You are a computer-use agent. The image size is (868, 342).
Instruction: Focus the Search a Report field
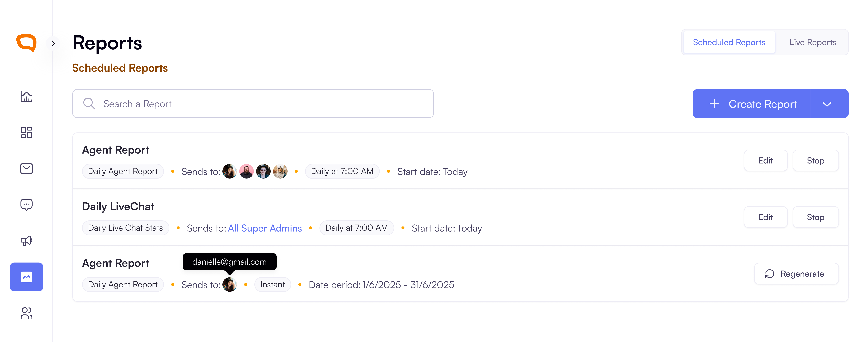(253, 104)
